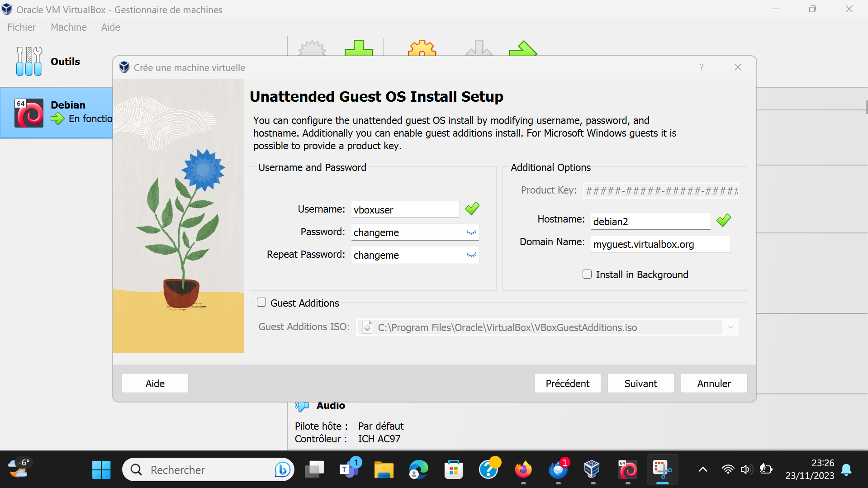This screenshot has height=488, width=868.
Task: Click the green New toolbar icon behind dialog
Action: [x=358, y=48]
